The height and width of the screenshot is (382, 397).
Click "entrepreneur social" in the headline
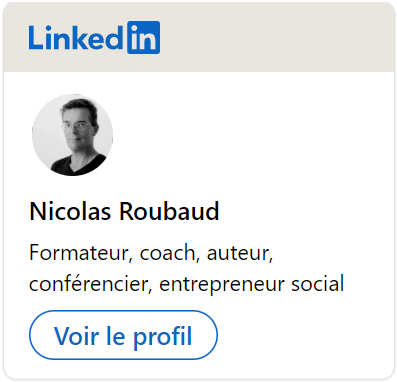(x=252, y=285)
